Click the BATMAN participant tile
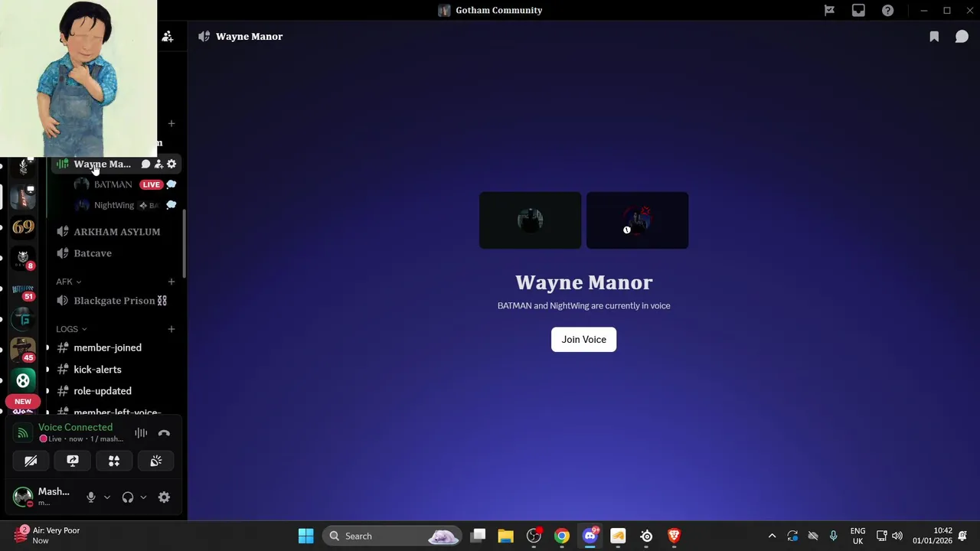The image size is (980, 551). pos(530,220)
